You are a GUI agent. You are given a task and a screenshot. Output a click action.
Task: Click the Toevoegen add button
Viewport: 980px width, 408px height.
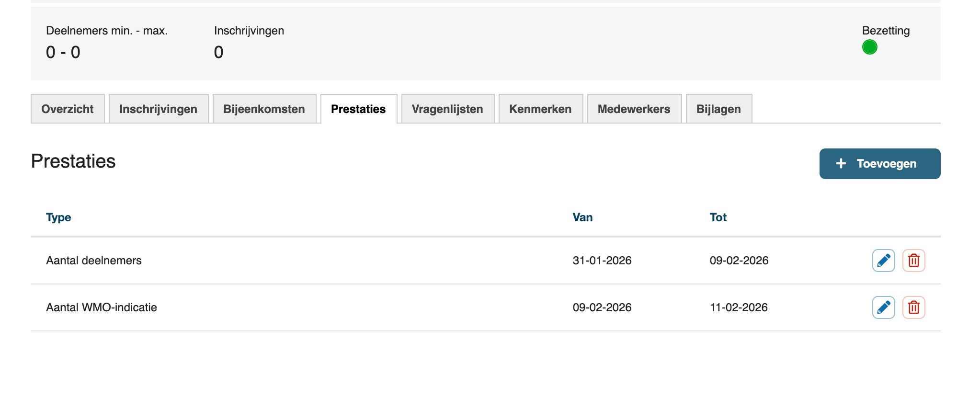coord(879,164)
